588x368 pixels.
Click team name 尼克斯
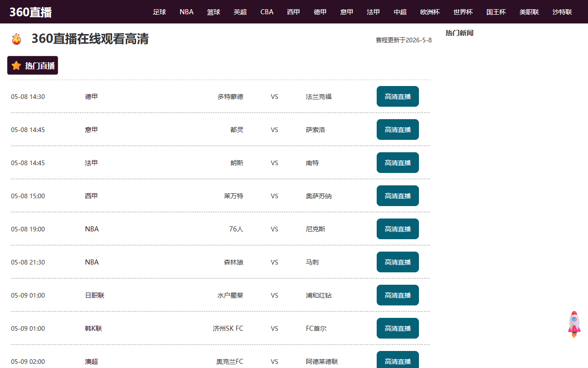coord(316,229)
